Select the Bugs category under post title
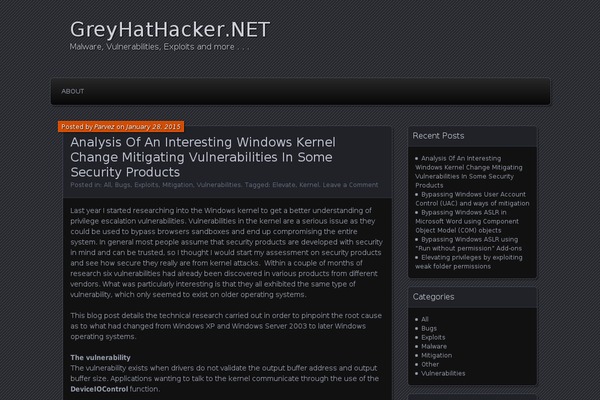The height and width of the screenshot is (400, 600). [x=122, y=185]
